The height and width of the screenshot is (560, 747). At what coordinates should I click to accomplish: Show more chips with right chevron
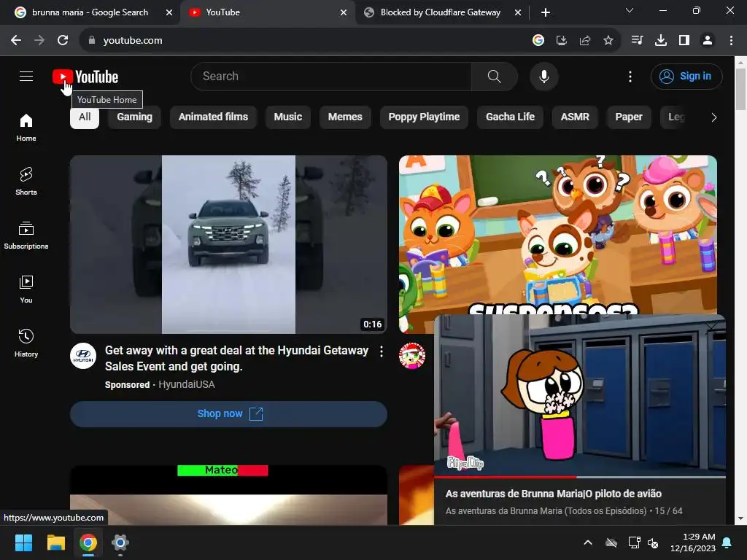tap(713, 117)
